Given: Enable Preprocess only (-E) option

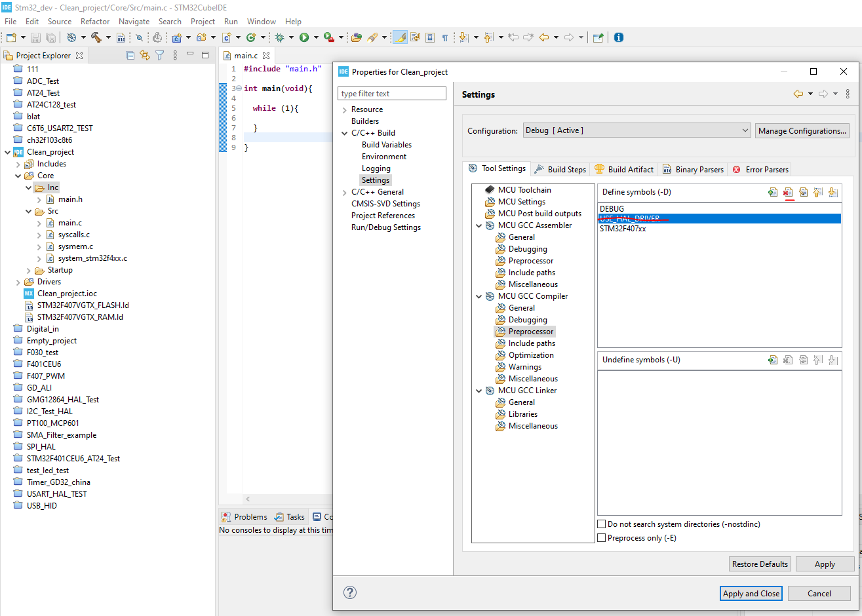Looking at the screenshot, I should [x=601, y=537].
